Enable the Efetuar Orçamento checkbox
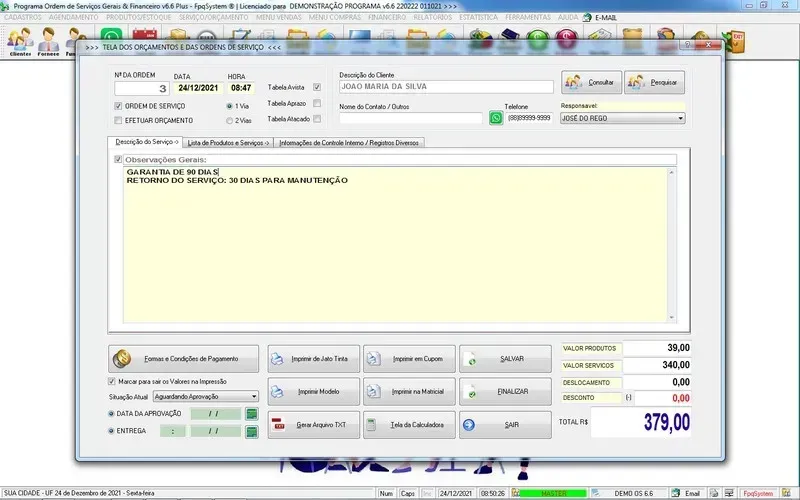Viewport: 800px width, 500px height. [x=118, y=120]
